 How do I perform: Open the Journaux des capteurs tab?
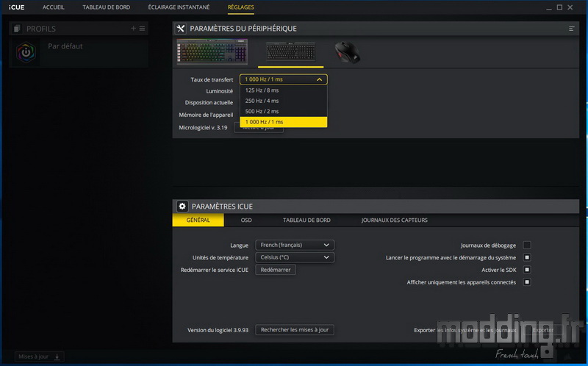pos(395,220)
